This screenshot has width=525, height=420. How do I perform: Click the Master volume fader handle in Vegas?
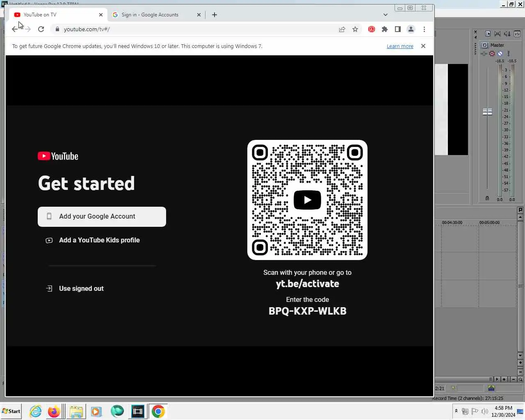pos(487,112)
